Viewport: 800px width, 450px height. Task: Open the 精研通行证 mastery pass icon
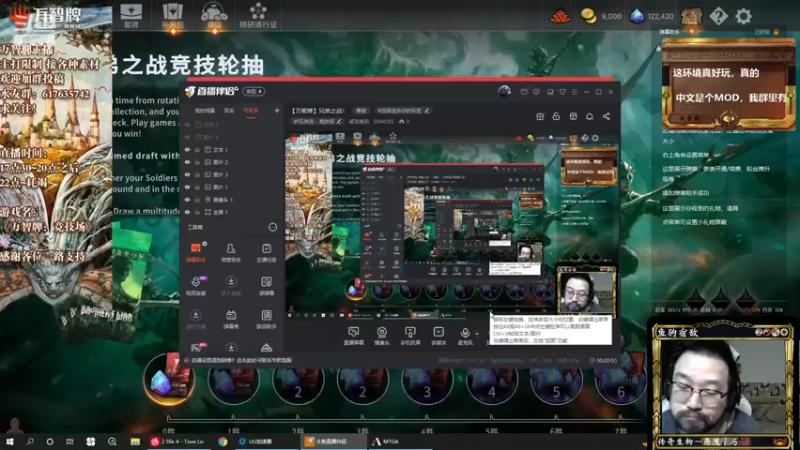pyautogui.click(x=258, y=15)
